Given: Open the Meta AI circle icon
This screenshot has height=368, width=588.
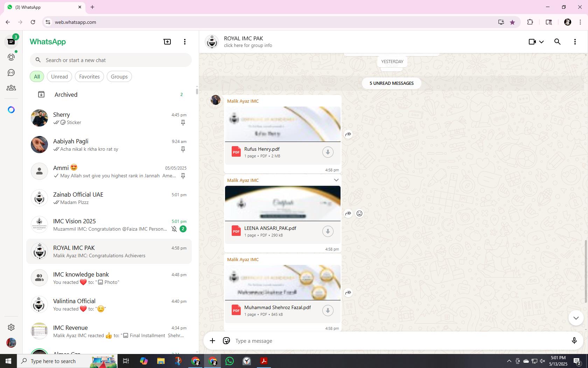Looking at the screenshot, I should click(x=11, y=110).
